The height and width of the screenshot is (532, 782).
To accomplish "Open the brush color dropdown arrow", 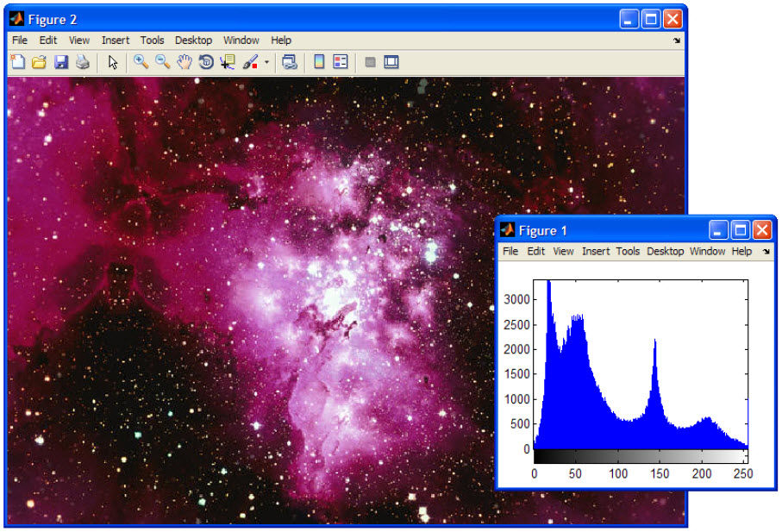I will pos(265,61).
